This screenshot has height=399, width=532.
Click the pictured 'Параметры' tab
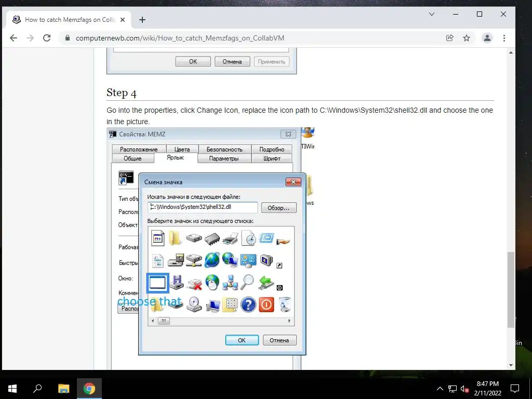[224, 158]
